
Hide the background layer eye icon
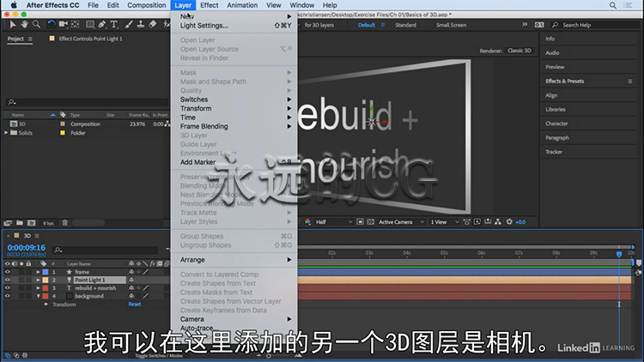tap(8, 295)
